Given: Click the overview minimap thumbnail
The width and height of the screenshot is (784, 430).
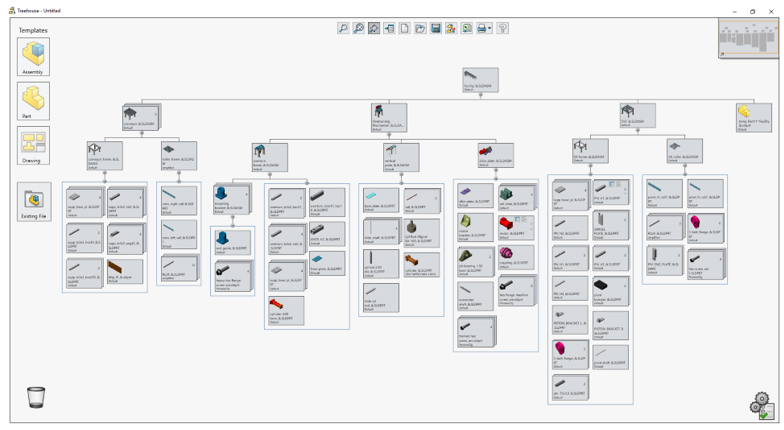Looking at the screenshot, I should tap(748, 40).
